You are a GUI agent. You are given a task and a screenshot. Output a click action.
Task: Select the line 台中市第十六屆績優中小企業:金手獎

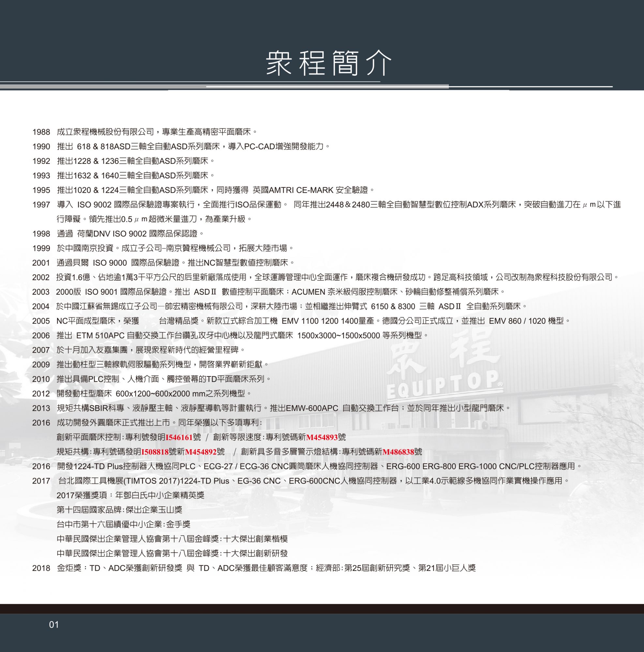[124, 525]
